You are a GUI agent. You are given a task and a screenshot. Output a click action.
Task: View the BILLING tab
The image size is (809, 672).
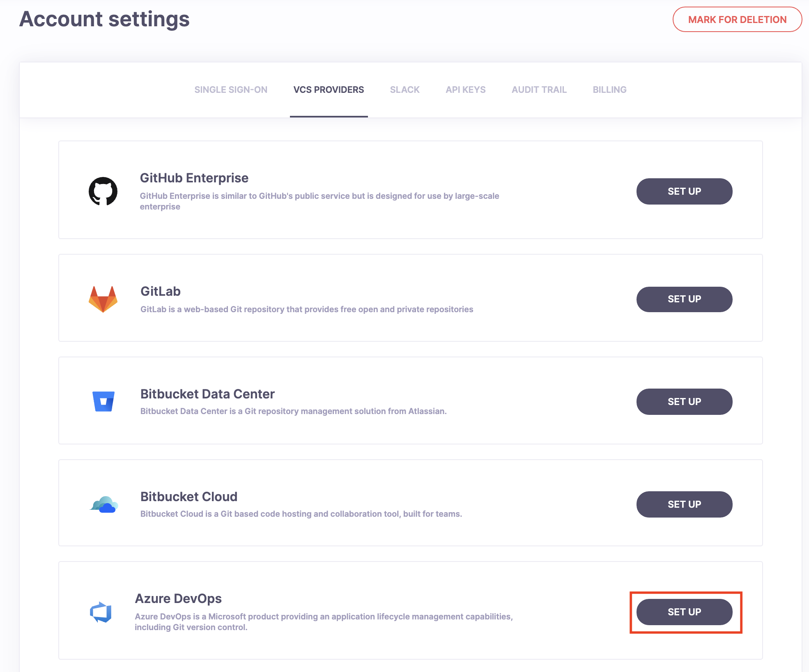tap(609, 90)
